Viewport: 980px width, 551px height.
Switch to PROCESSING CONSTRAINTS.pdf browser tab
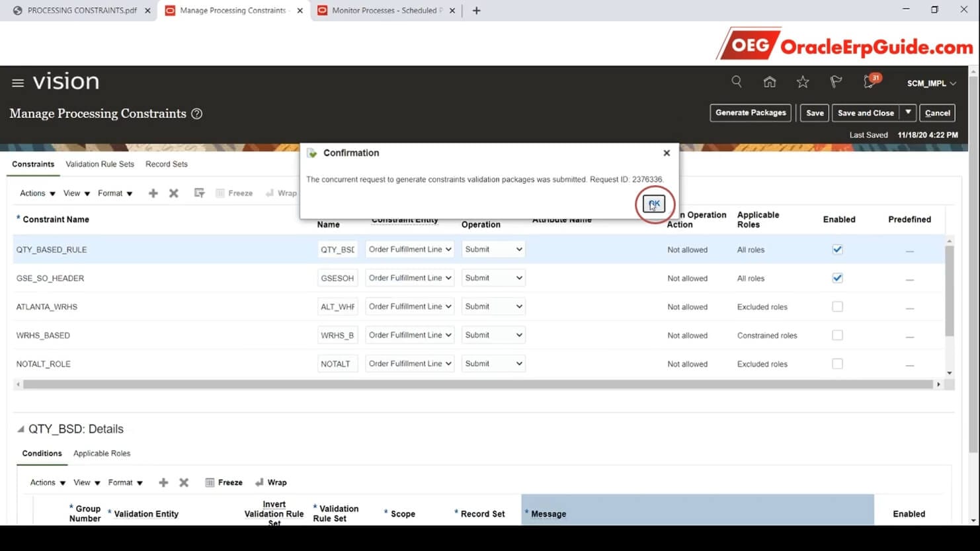[82, 11]
